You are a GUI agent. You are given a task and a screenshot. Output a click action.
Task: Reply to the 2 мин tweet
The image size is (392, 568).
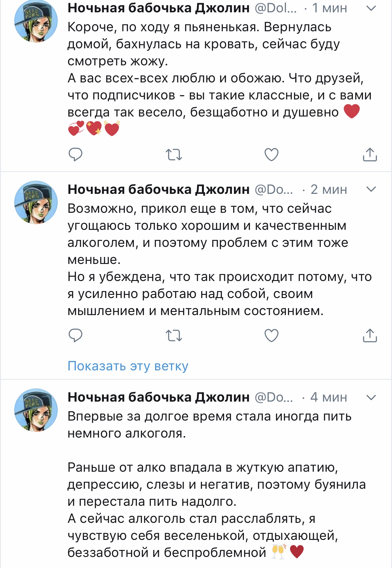[75, 335]
